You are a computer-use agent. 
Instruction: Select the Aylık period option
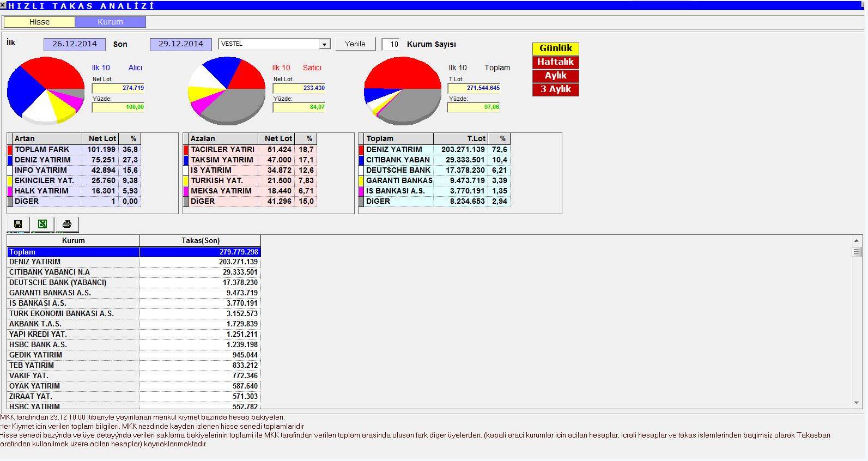click(x=555, y=76)
